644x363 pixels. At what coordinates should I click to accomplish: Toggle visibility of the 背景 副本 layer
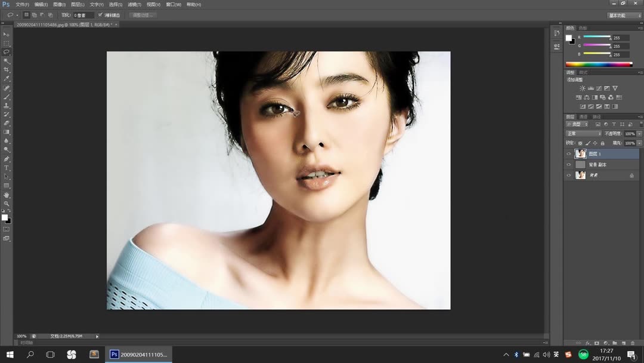[569, 164]
